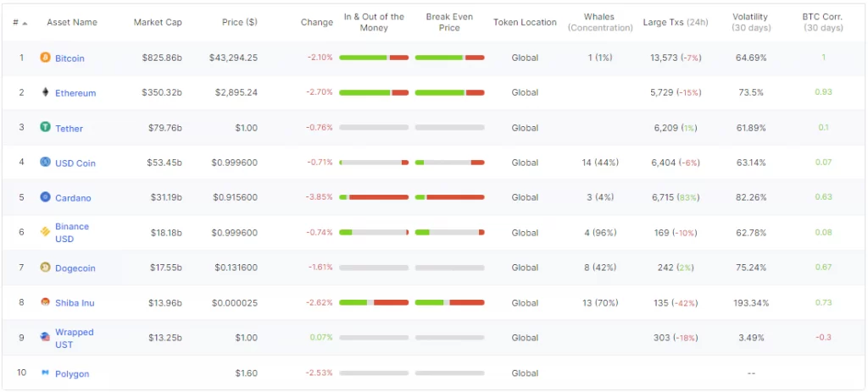Open the Bitcoin asset link

click(x=70, y=58)
